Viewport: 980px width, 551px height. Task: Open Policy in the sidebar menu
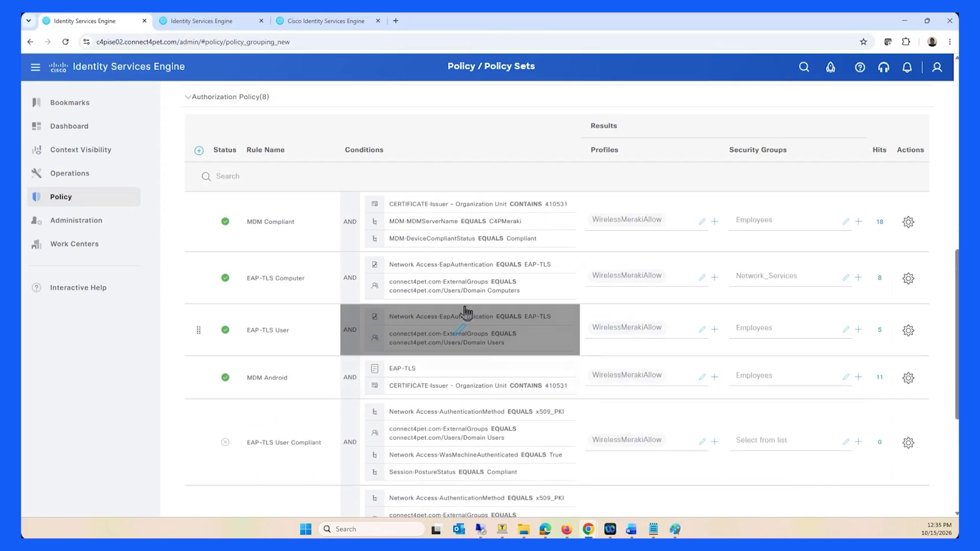[84, 197]
